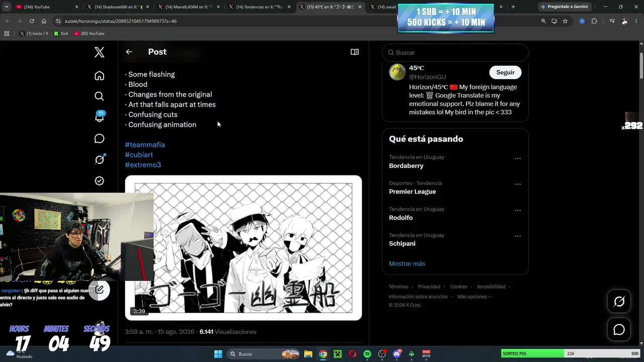Open the bookmarks apps grid icon

pyautogui.click(x=7, y=33)
